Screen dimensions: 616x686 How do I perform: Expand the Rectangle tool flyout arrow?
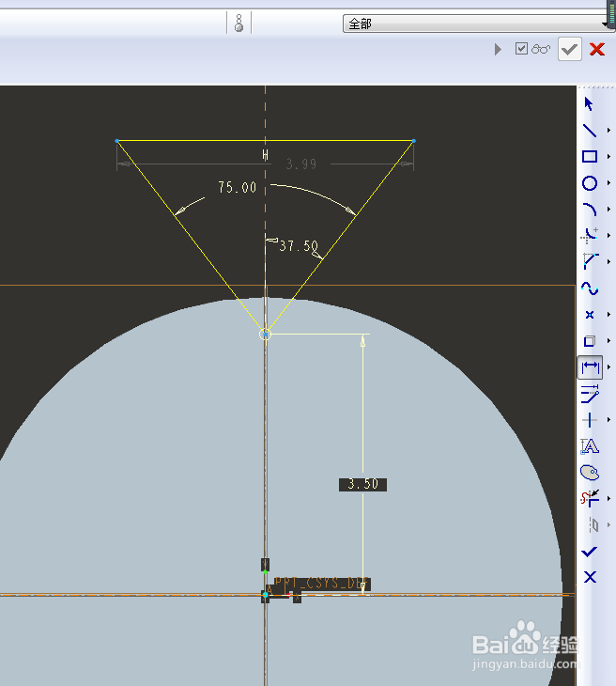tap(608, 157)
